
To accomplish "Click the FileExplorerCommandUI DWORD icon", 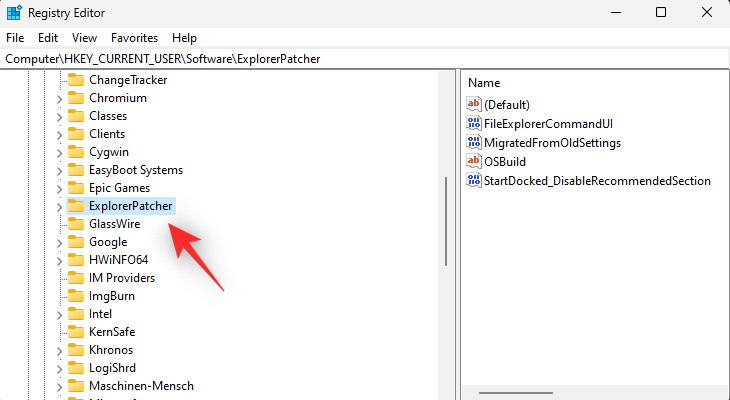I will [474, 123].
